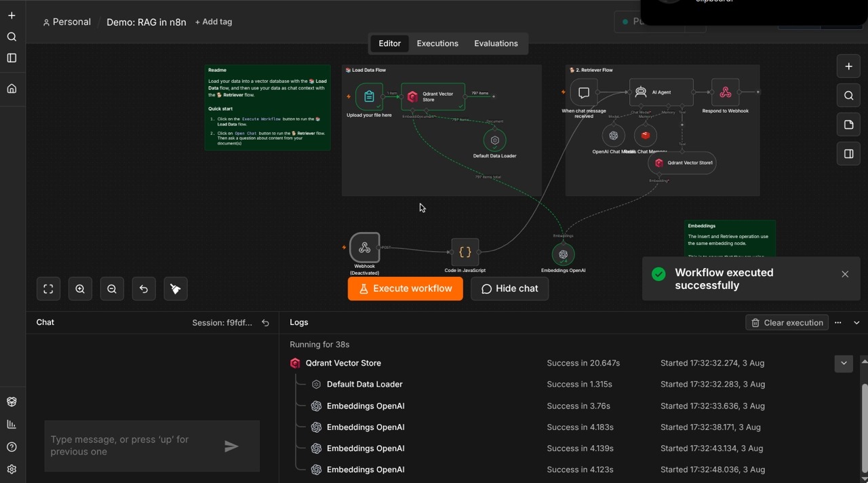
Task: Toggle the canvas right side panel icon
Action: point(848,154)
